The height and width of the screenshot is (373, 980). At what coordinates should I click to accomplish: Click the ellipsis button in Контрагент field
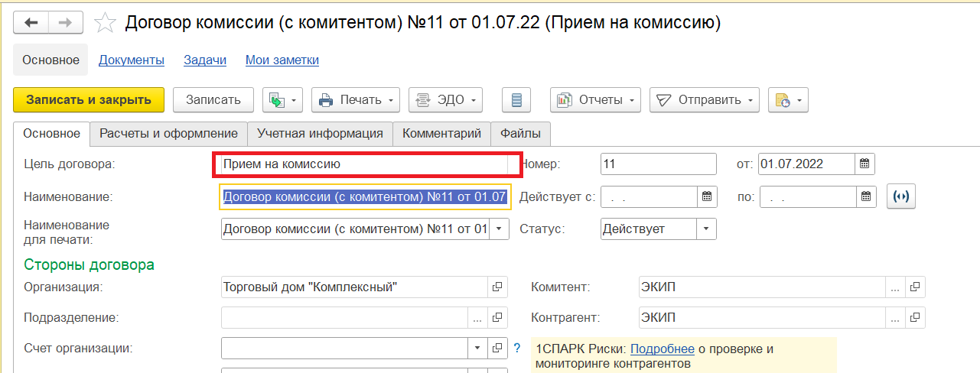pos(895,317)
